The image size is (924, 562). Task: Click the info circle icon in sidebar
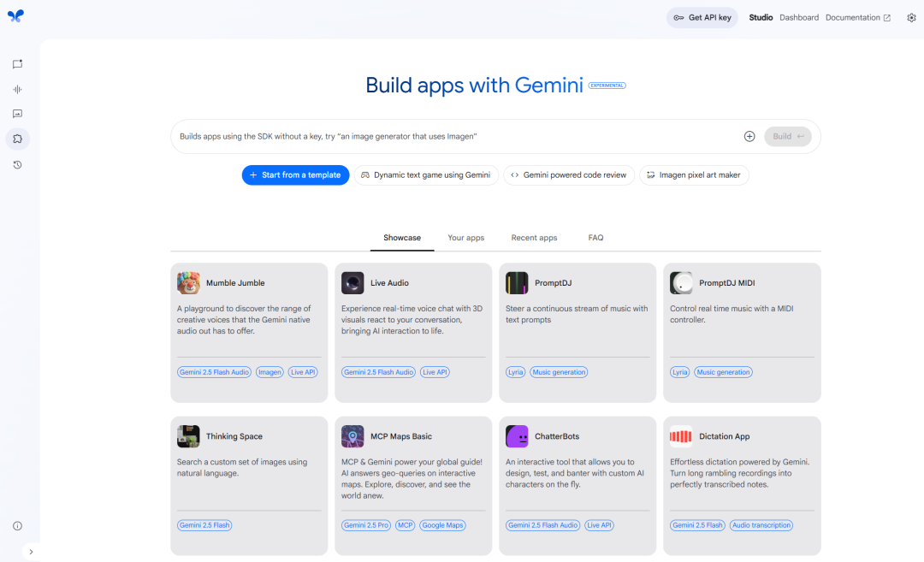18,526
